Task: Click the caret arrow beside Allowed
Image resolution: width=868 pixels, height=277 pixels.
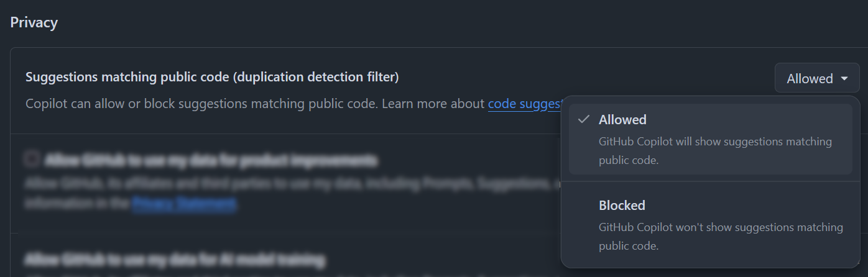Action: point(844,79)
